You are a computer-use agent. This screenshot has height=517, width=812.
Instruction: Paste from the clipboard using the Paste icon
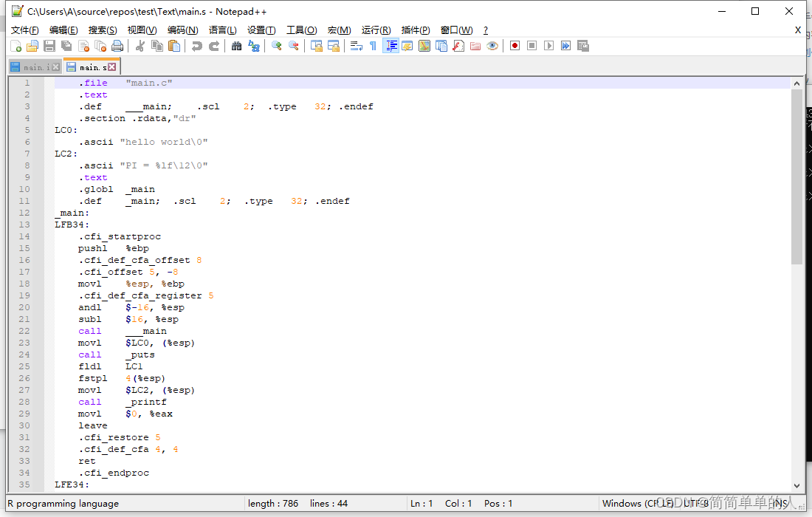(174, 46)
